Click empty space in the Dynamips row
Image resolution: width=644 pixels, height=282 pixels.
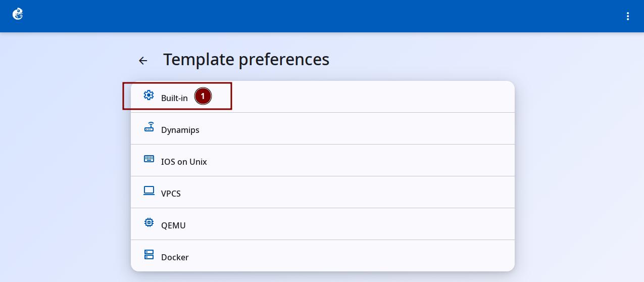[354, 129]
